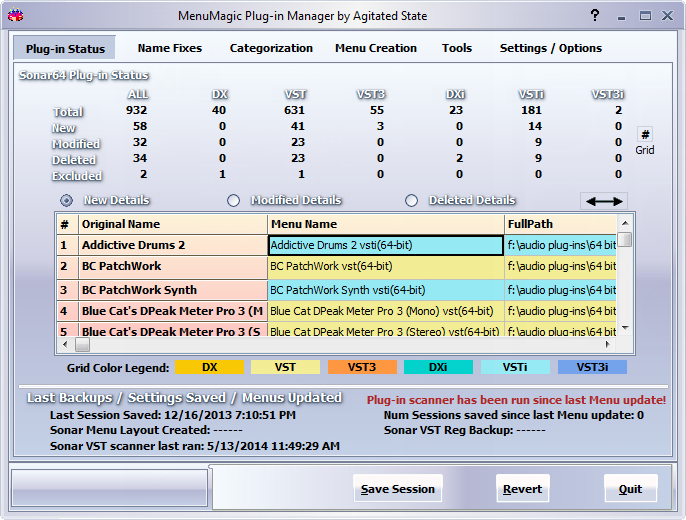Click the Last Session Saved timestamp text
Image resolution: width=686 pixels, height=520 pixels.
[173, 415]
